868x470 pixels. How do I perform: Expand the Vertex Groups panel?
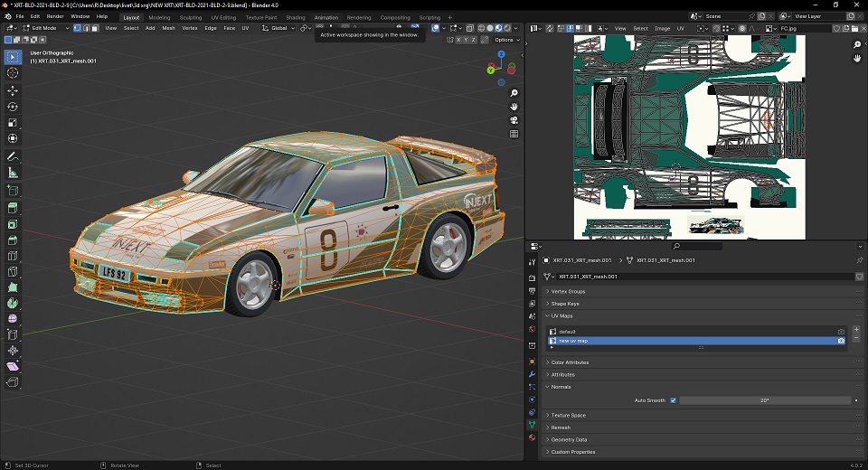[569, 291]
